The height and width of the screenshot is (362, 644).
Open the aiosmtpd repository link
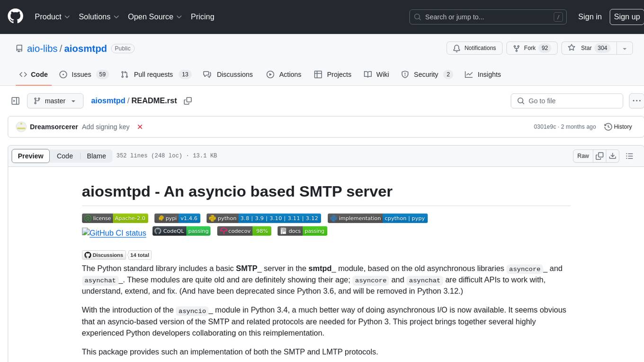click(85, 48)
